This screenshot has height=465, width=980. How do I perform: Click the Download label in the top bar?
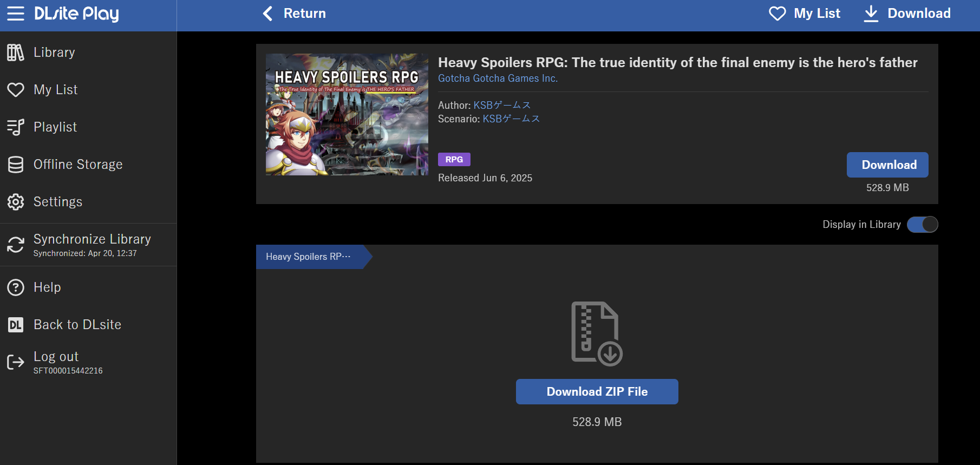[x=919, y=14]
